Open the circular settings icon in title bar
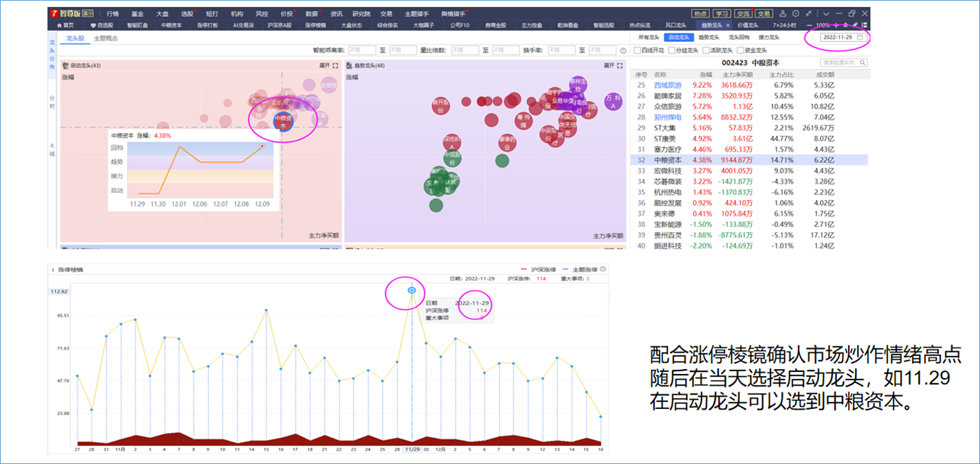Viewport: 980px width, 464px height. tap(796, 14)
